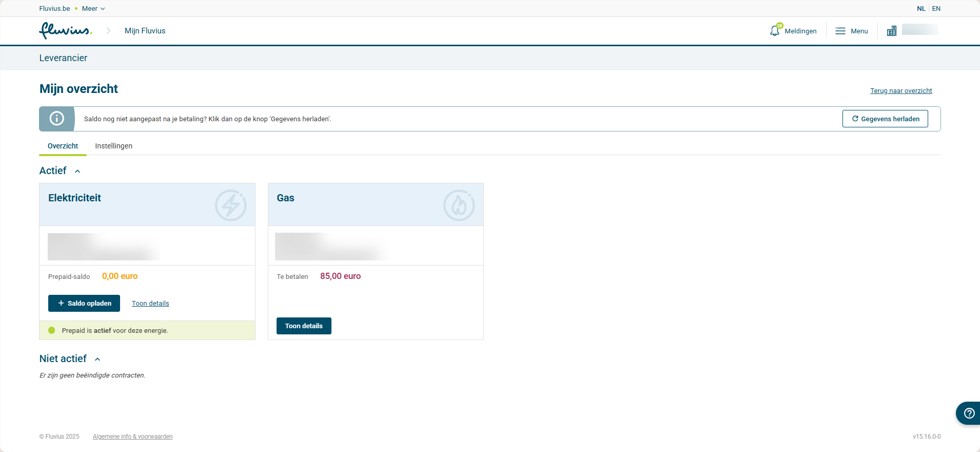Collapse the Niet actief section
This screenshot has width=980, height=452.
(x=97, y=359)
